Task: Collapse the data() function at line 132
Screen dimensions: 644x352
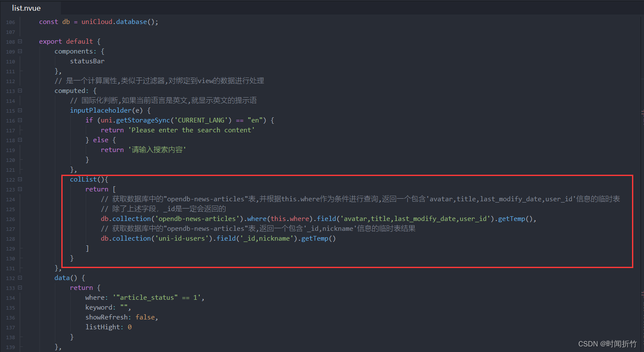Action: pos(20,278)
